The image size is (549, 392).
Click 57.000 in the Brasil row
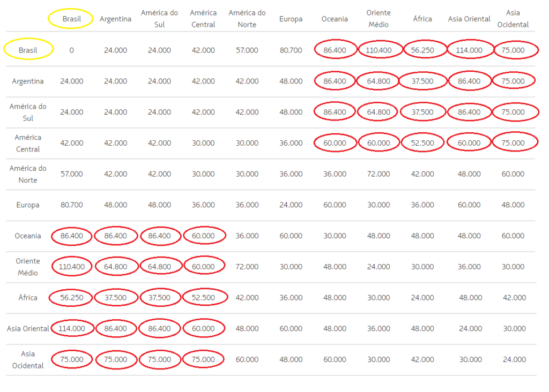247,50
